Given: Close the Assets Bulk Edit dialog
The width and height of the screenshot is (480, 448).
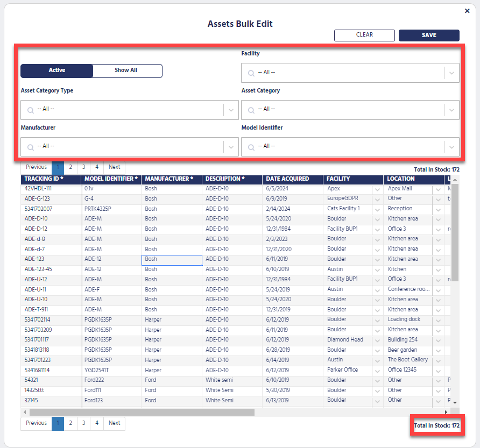Looking at the screenshot, I should [467, 11].
